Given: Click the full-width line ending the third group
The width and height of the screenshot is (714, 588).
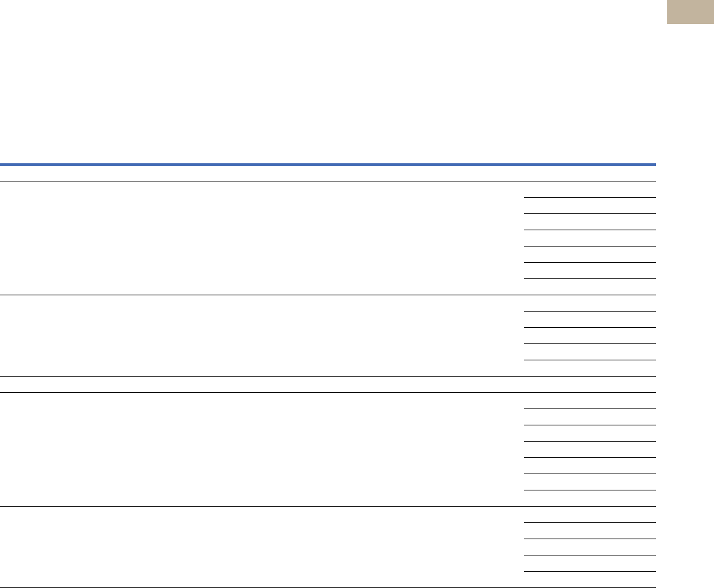Looking at the screenshot, I should (x=328, y=507).
